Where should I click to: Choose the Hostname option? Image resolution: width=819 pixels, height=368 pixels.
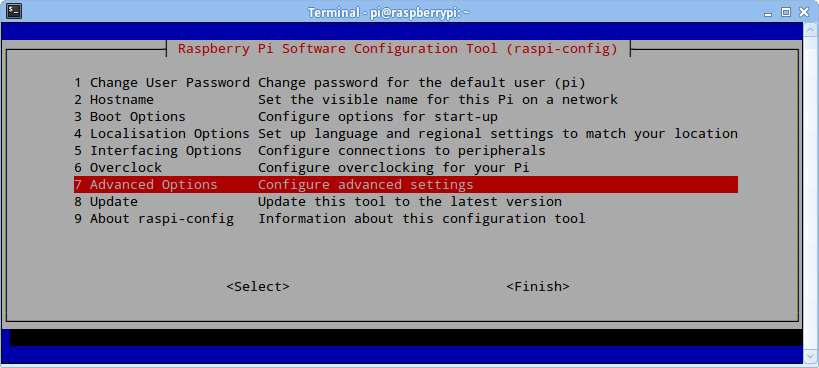[x=406, y=100]
